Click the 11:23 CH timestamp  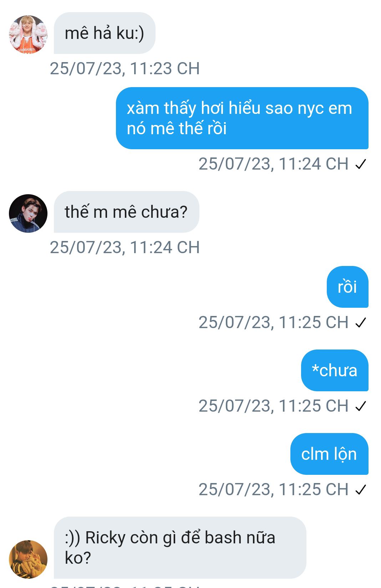point(125,69)
